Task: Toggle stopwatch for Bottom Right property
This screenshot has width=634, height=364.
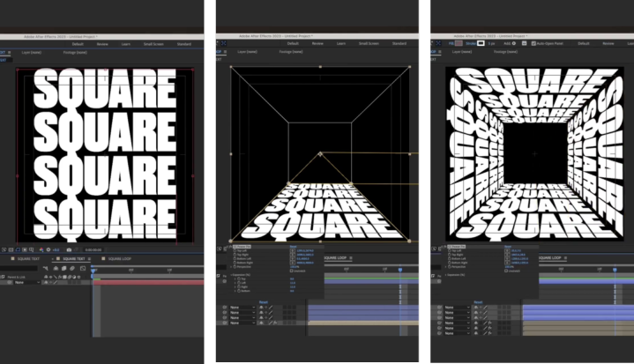Action: pos(234,263)
